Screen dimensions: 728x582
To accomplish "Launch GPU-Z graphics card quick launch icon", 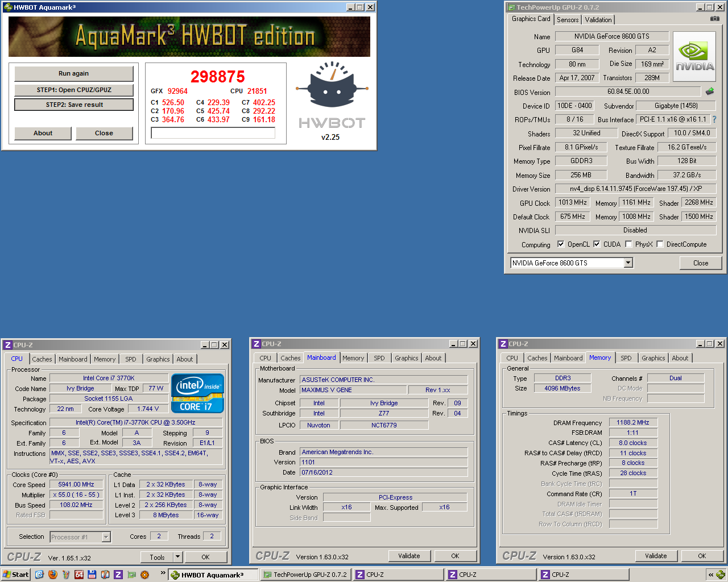I will (x=131, y=575).
